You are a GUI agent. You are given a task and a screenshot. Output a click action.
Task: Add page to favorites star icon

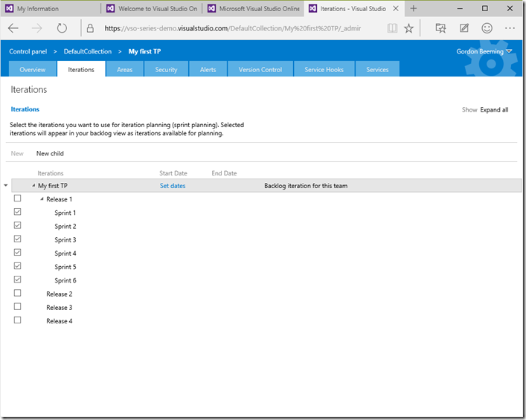point(408,28)
